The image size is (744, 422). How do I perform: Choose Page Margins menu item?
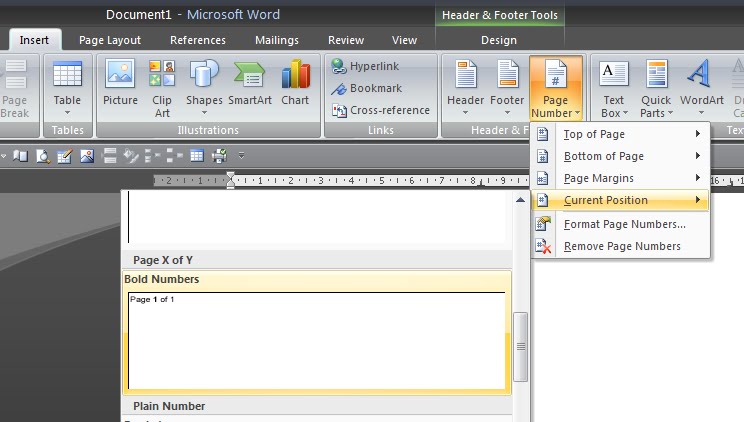click(620, 178)
